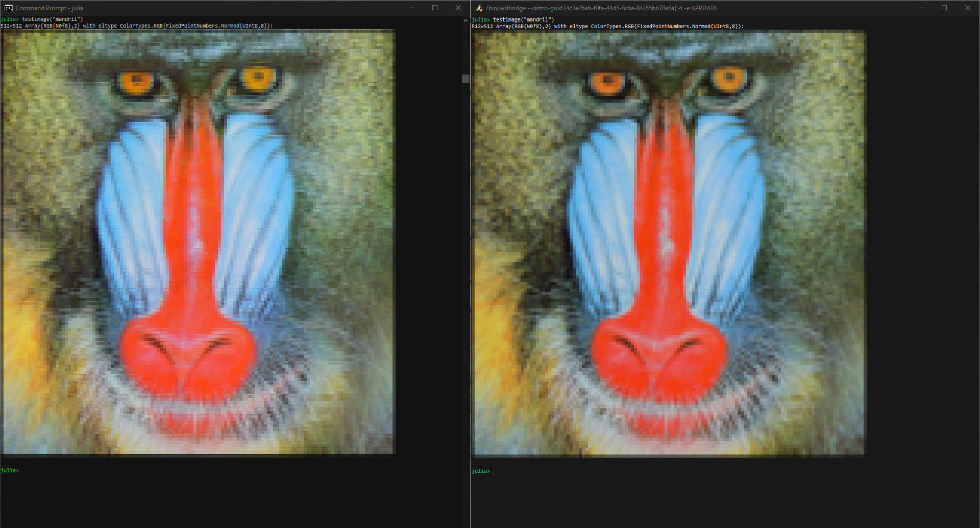Click testimage("mandril") command in Command Prompt
The image size is (980, 528).
tap(52, 19)
